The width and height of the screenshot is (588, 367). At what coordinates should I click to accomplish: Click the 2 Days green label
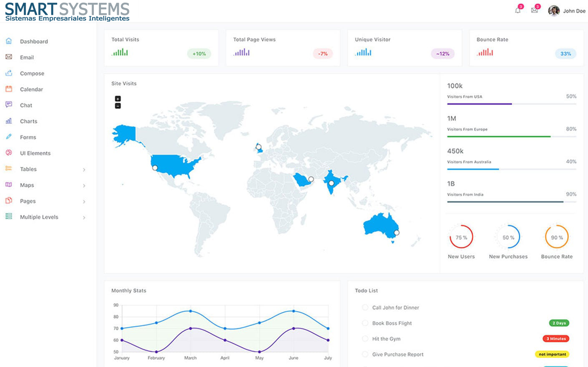559,323
